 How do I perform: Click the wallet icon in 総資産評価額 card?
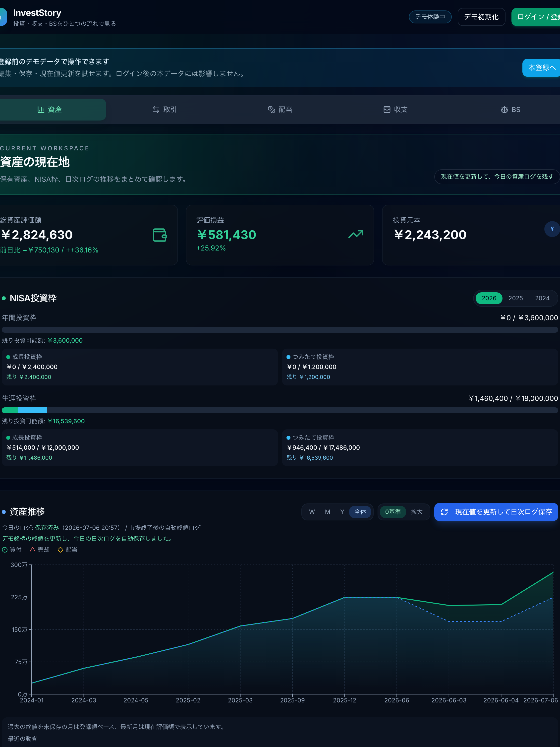[x=160, y=235]
